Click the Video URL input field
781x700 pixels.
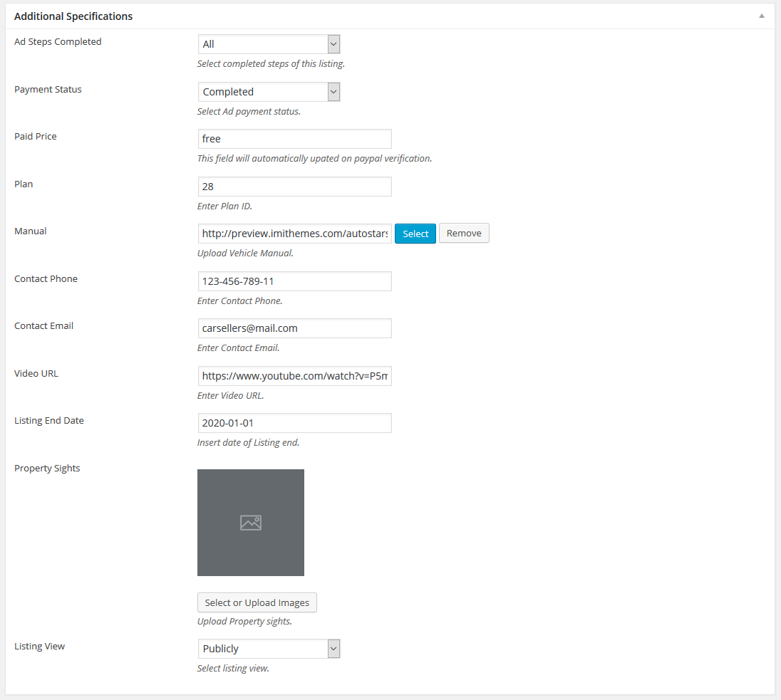294,376
